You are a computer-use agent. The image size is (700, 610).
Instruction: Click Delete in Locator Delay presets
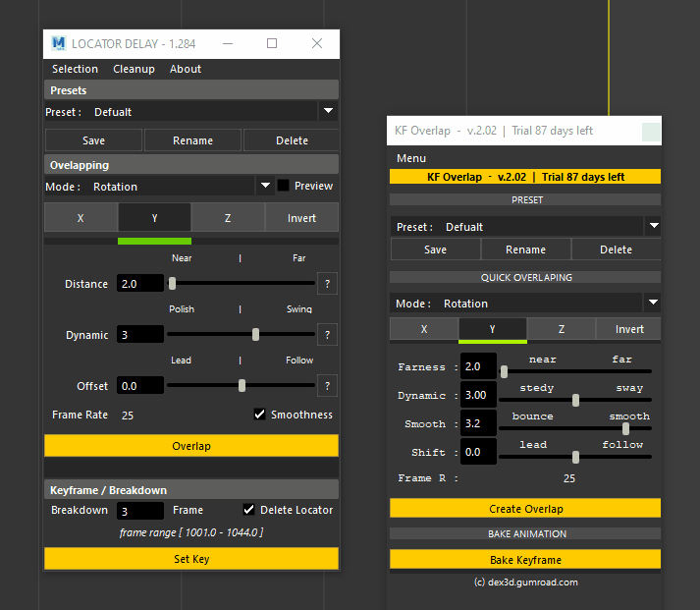click(x=292, y=140)
